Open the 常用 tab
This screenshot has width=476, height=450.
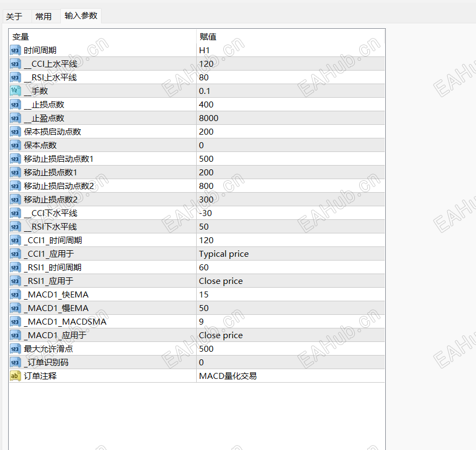coord(43,16)
